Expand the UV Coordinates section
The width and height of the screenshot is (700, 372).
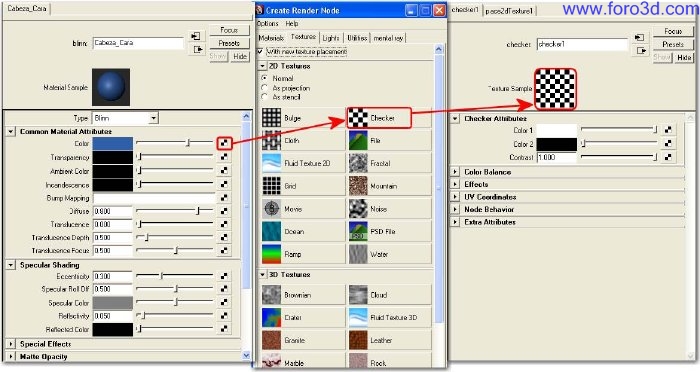click(x=455, y=196)
